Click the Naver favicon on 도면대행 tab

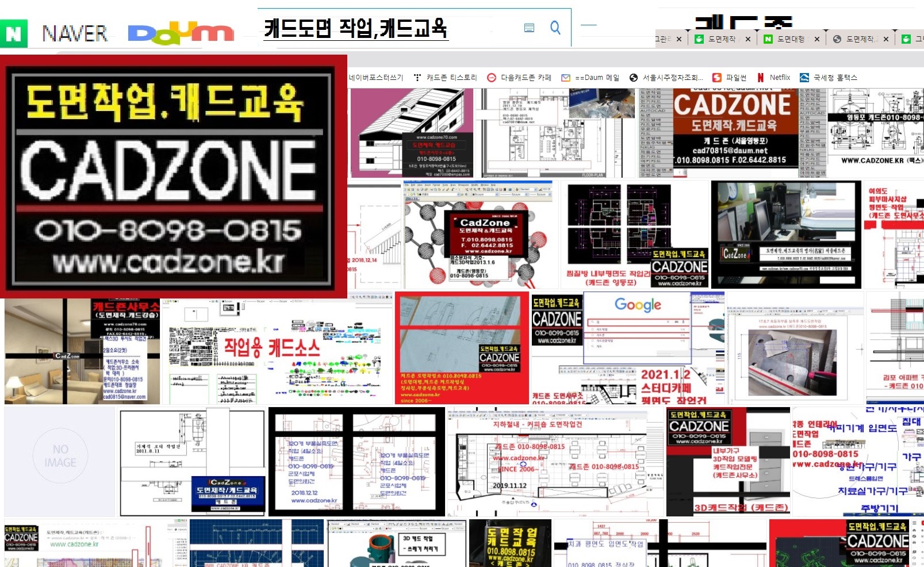tap(768, 39)
